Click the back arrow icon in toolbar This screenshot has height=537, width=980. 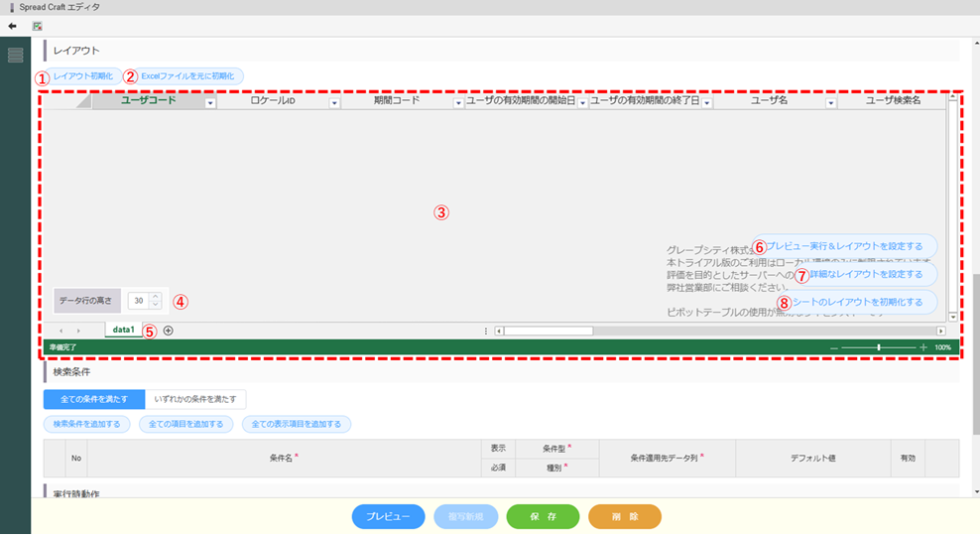(12, 26)
